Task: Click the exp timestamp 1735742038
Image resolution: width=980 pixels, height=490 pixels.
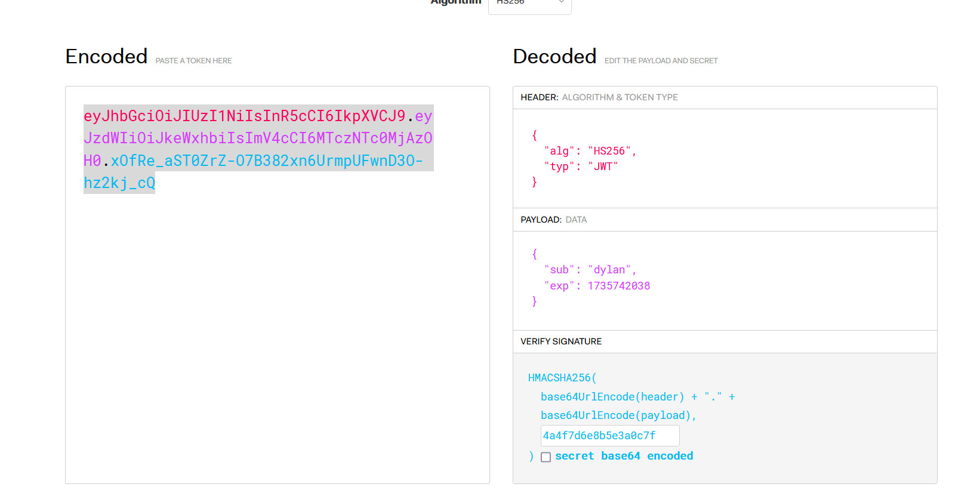Action: tap(618, 286)
